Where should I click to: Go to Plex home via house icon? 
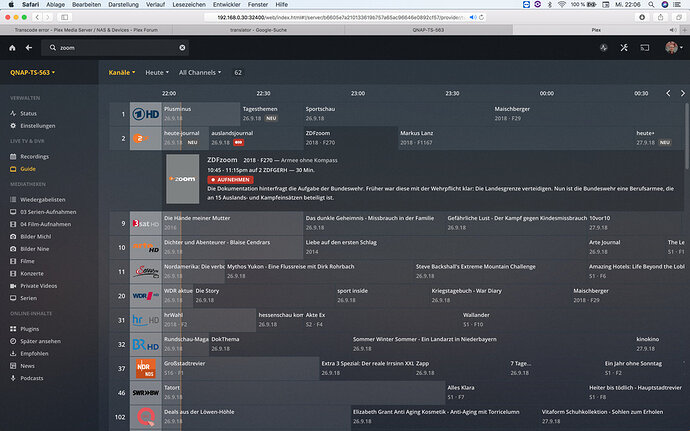click(x=12, y=48)
